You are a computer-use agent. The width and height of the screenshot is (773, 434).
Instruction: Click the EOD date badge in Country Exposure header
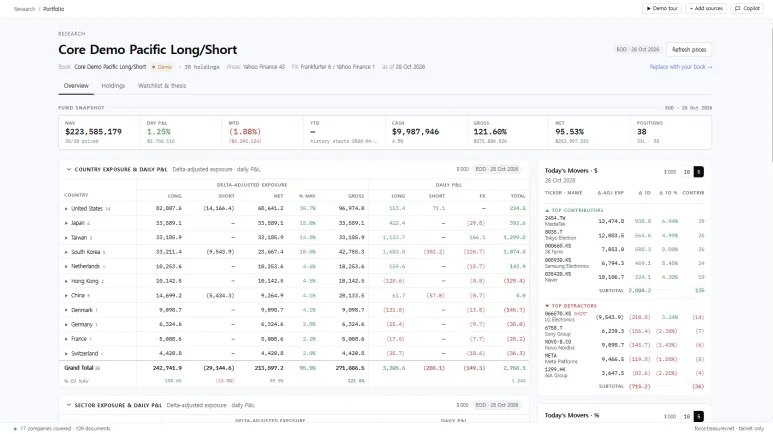pos(496,169)
